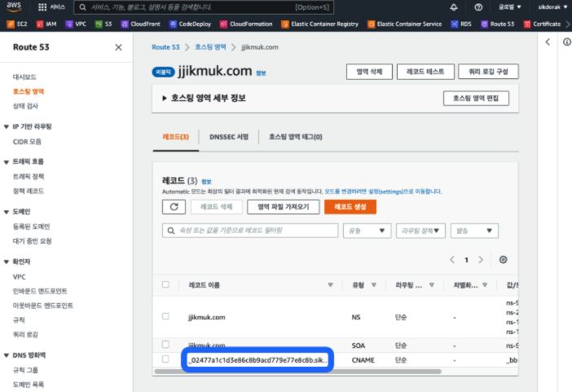Image resolution: width=572 pixels, height=392 pixels.
Task: Focus the record filter search field
Action: 250,231
